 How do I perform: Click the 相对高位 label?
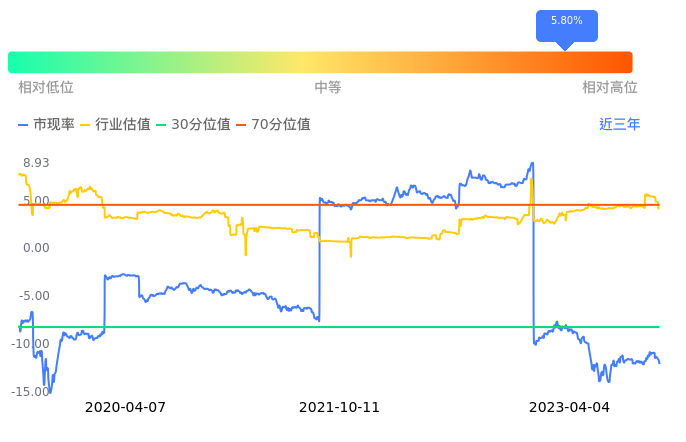pos(610,88)
